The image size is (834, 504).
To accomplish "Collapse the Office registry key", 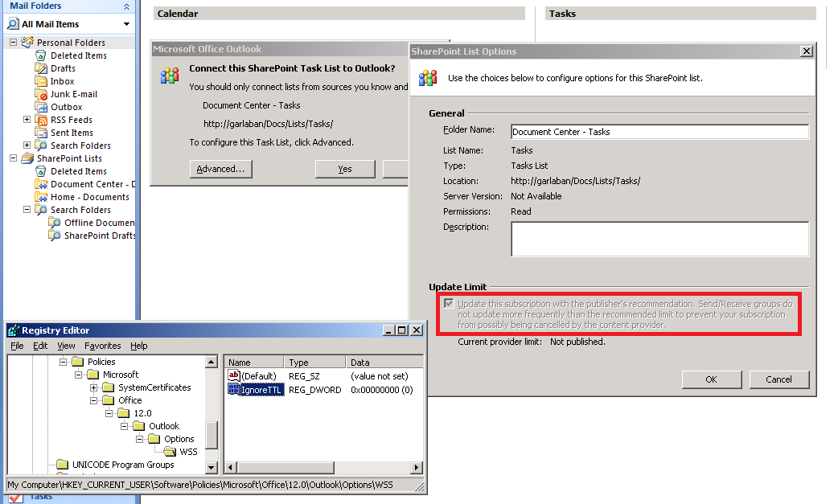I will [93, 400].
